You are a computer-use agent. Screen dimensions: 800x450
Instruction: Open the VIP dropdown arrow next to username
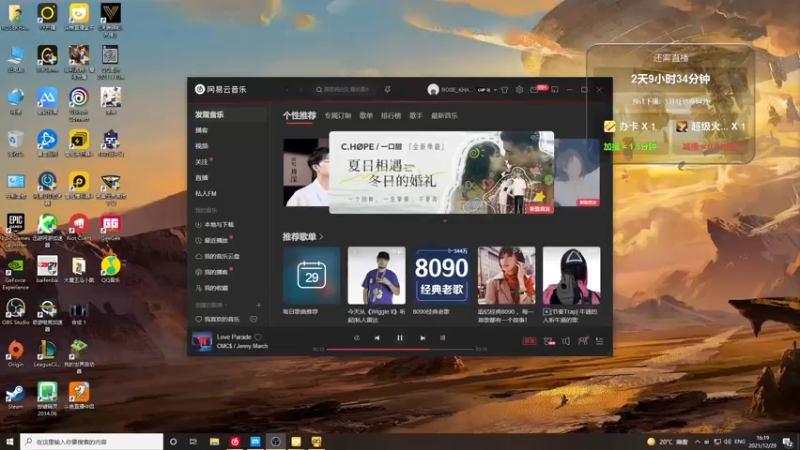pos(495,90)
